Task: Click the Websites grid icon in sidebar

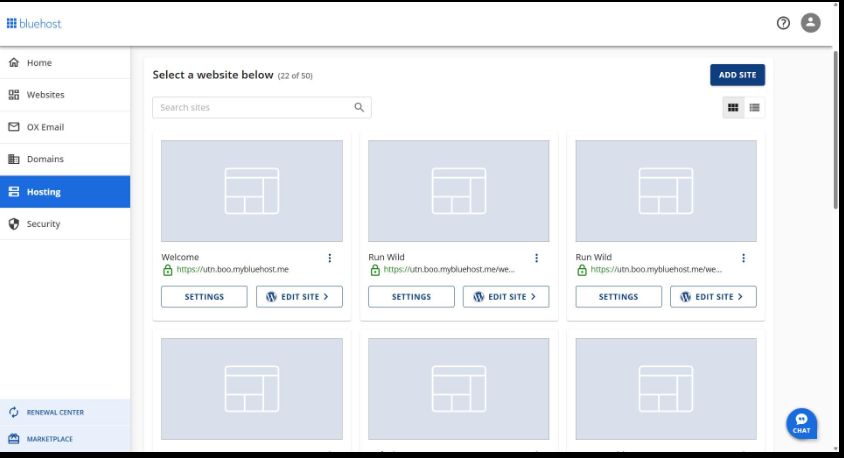Action: click(x=14, y=95)
